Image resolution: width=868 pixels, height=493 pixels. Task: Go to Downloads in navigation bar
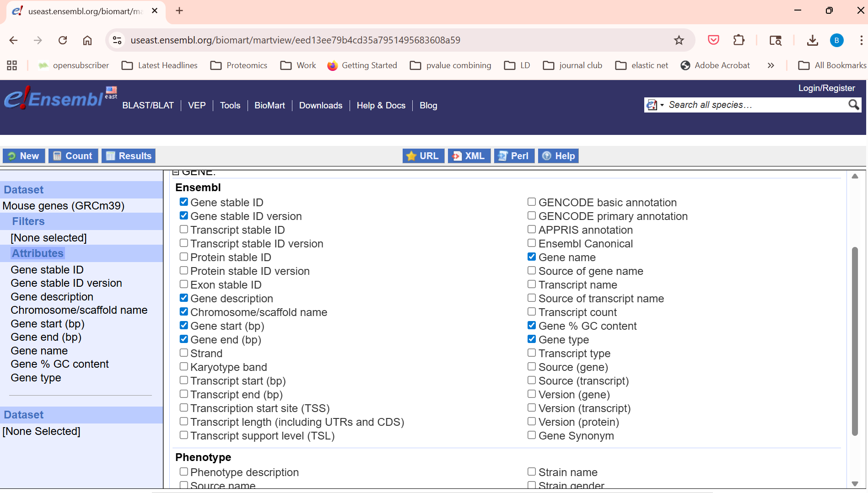pyautogui.click(x=320, y=106)
